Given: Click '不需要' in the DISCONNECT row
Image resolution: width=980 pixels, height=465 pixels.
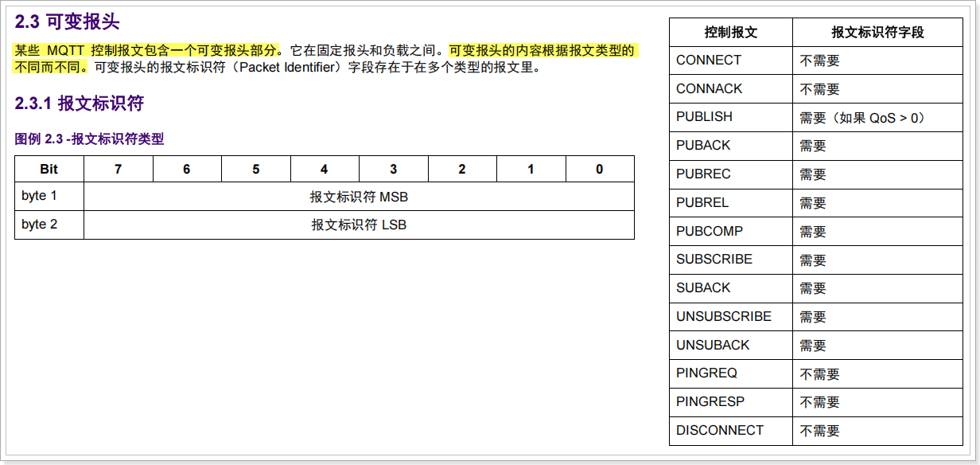Looking at the screenshot, I should point(819,432).
